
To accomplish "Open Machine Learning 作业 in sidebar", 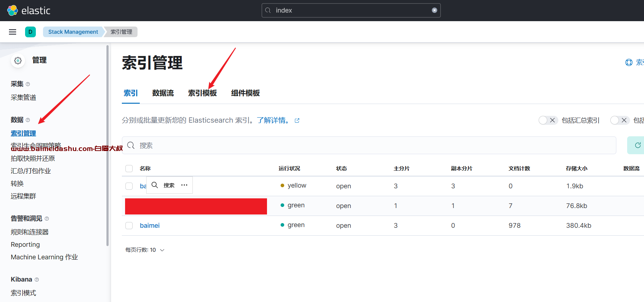I will point(44,257).
